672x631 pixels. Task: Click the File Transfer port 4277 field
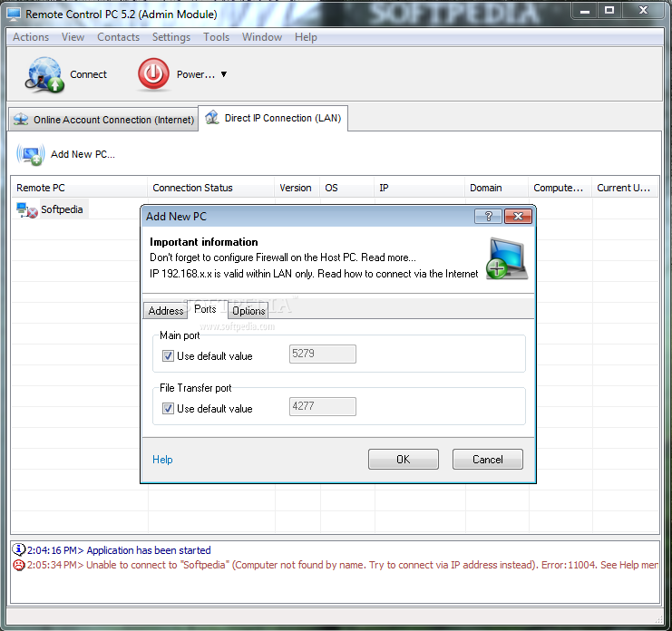tap(322, 406)
